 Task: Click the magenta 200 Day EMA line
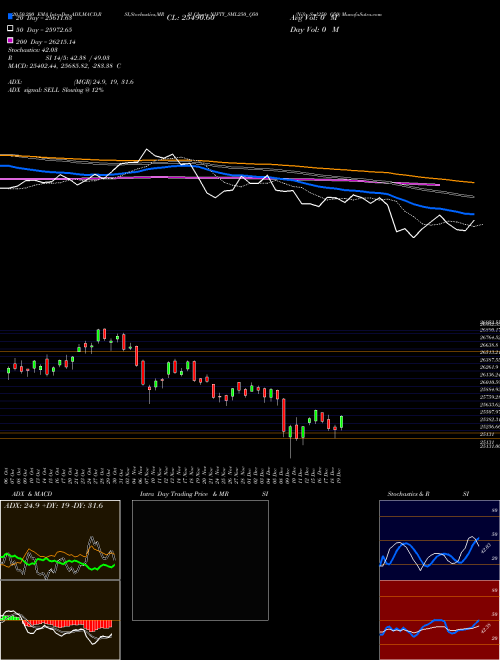pos(219,178)
